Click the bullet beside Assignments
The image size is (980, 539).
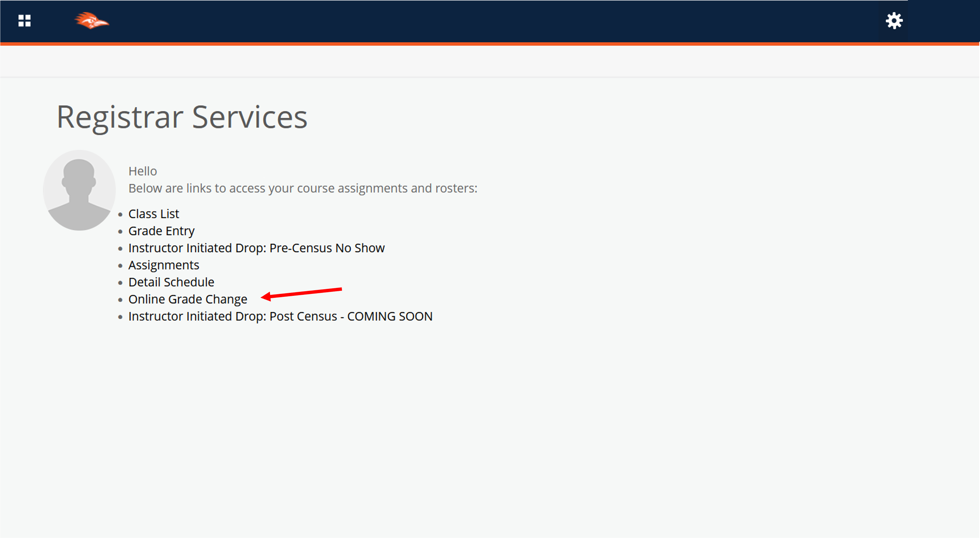point(120,266)
